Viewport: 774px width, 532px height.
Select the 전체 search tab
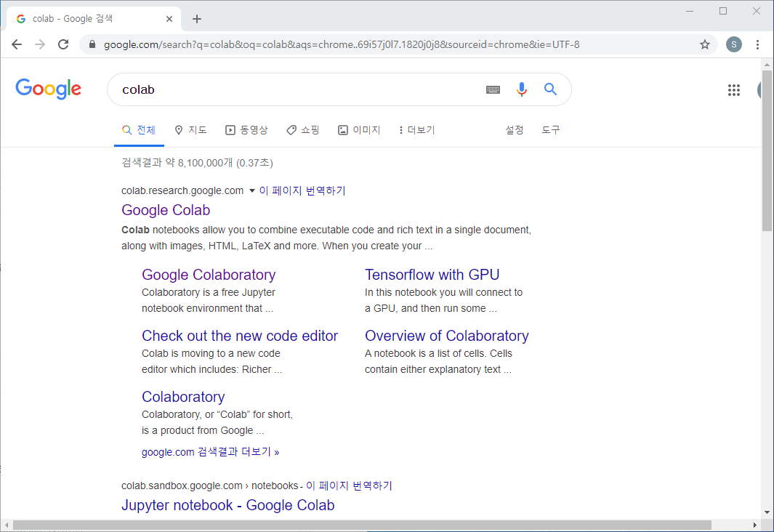[x=139, y=130]
